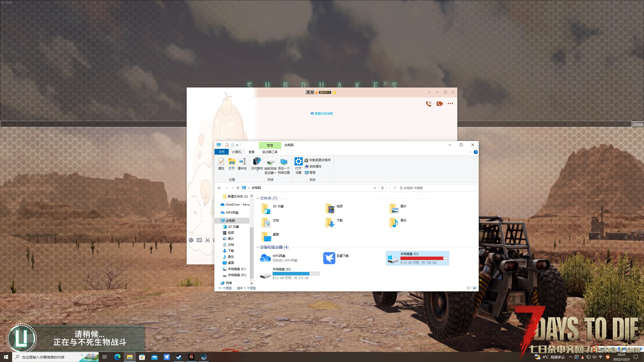Open the 访问媒体 media access icon
644x362 pixels.
(257, 164)
